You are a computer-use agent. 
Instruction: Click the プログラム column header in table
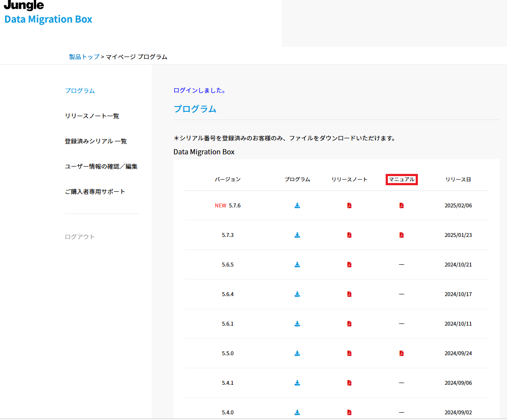(x=297, y=180)
